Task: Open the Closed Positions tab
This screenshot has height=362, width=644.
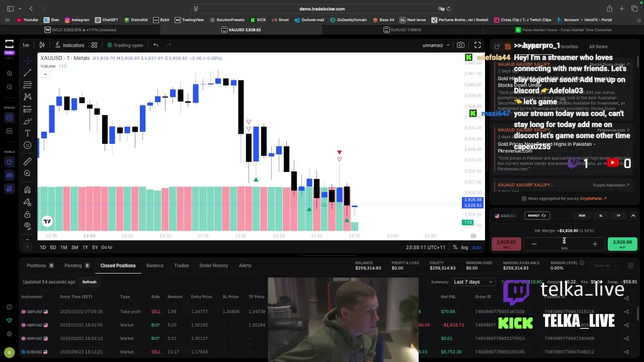Action: pyautogui.click(x=118, y=265)
